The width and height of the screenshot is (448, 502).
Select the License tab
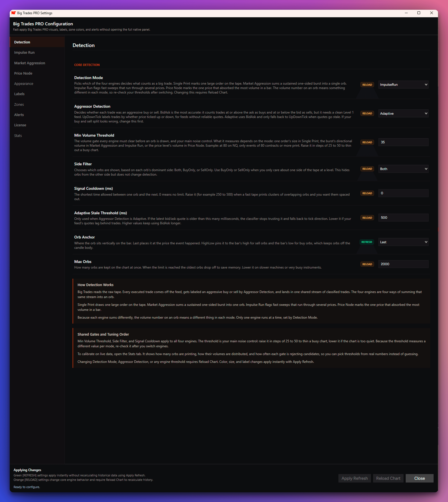click(x=37, y=125)
